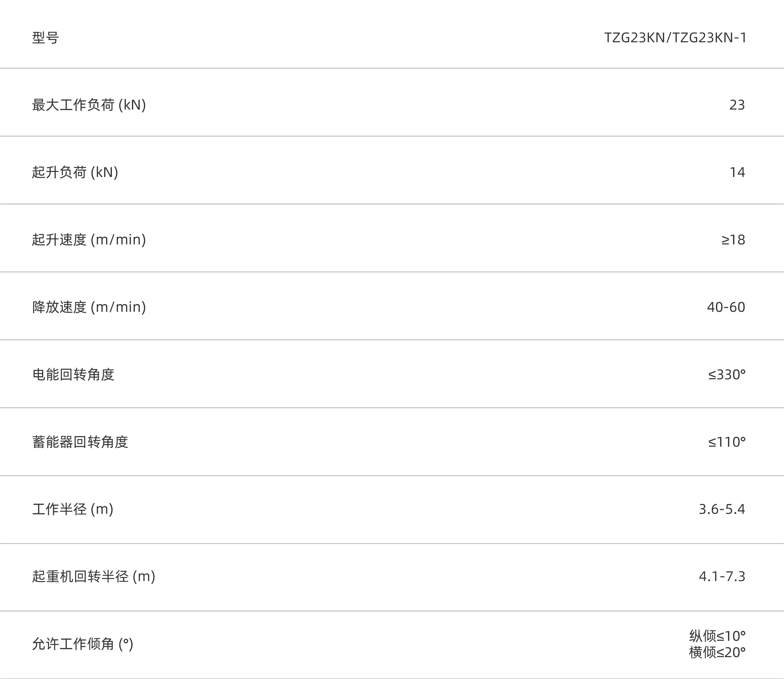Select the 起升负荷 (kN) label
The image size is (784, 679).
75,172
